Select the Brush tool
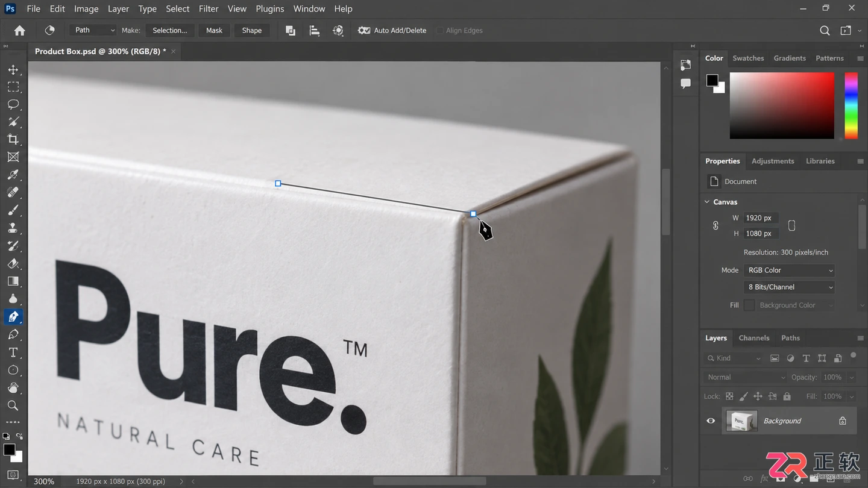Viewport: 868px width, 488px height. [x=13, y=210]
